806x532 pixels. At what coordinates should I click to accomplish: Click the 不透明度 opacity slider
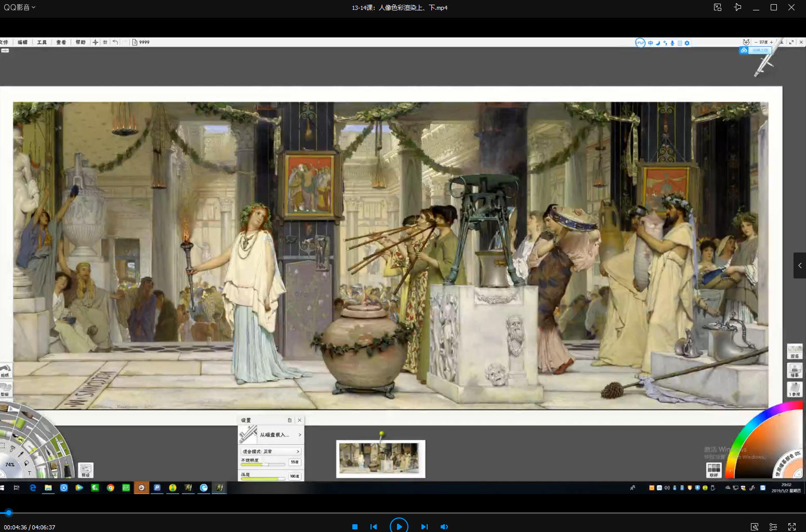262,464
